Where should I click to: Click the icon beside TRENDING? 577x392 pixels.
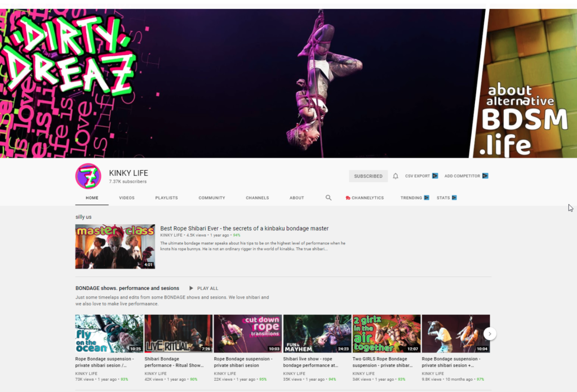pos(427,198)
